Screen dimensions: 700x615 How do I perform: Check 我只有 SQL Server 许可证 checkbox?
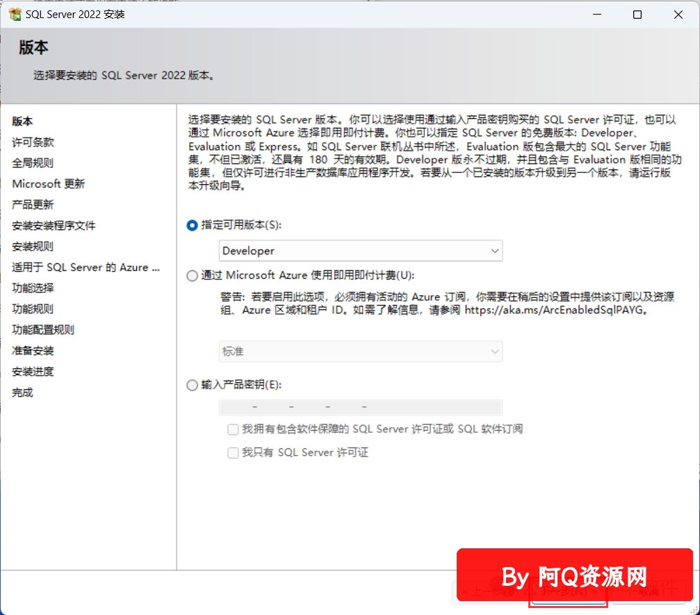[233, 453]
